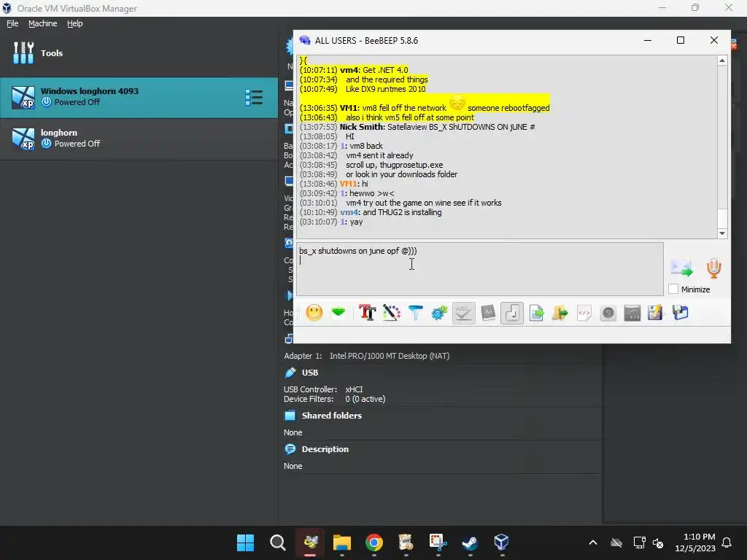Screen dimensions: 747x560
Task: Open Google Chrome from the taskbar
Action: pyautogui.click(x=374, y=542)
